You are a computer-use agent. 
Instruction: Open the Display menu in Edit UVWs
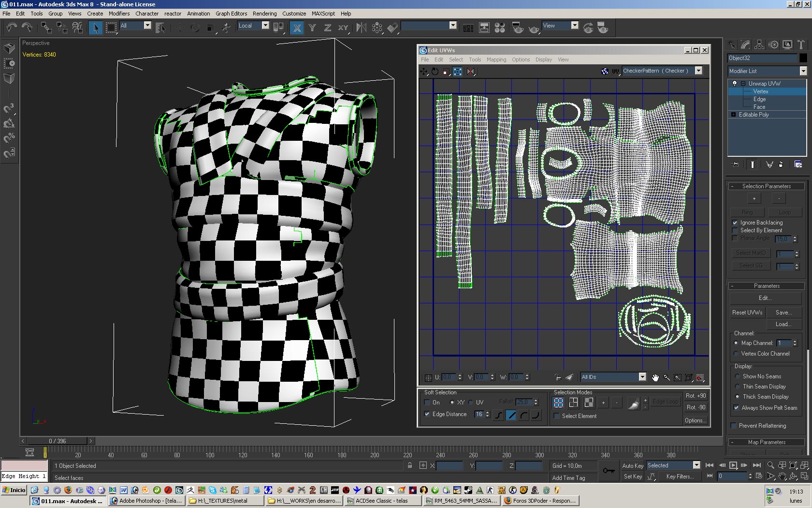click(x=543, y=60)
